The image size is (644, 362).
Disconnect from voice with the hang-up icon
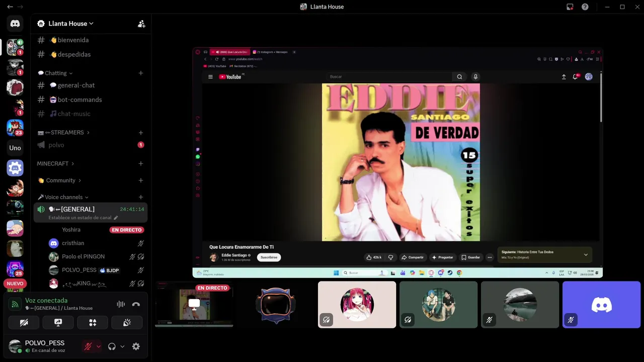[136, 304]
